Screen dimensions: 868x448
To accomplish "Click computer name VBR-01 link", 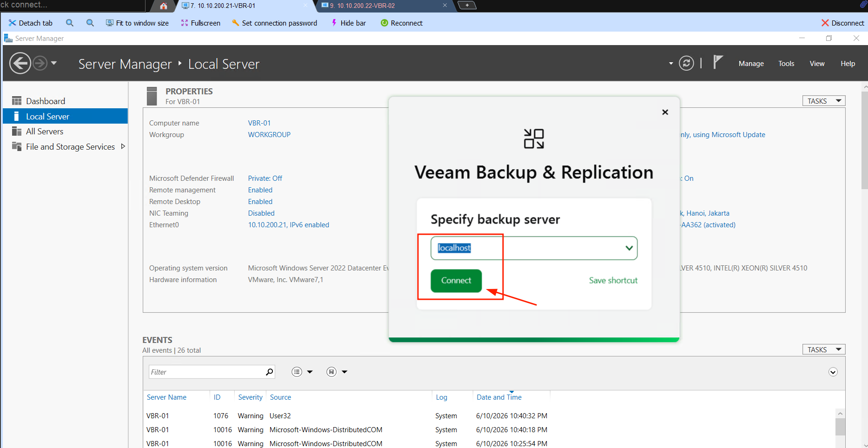I will click(x=259, y=123).
